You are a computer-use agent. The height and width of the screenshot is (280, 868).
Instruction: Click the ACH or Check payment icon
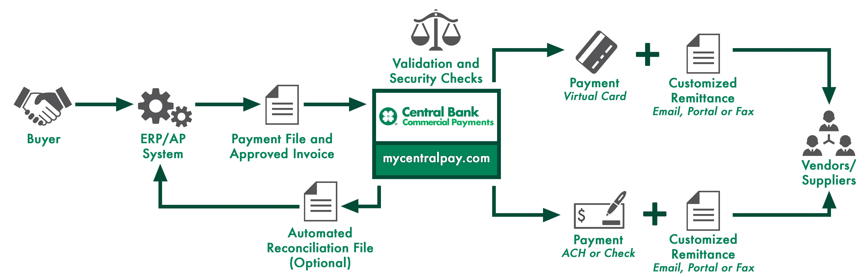point(565,216)
